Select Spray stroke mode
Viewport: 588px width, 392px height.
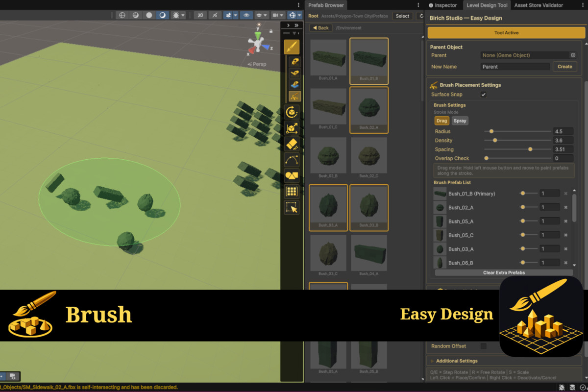click(460, 121)
